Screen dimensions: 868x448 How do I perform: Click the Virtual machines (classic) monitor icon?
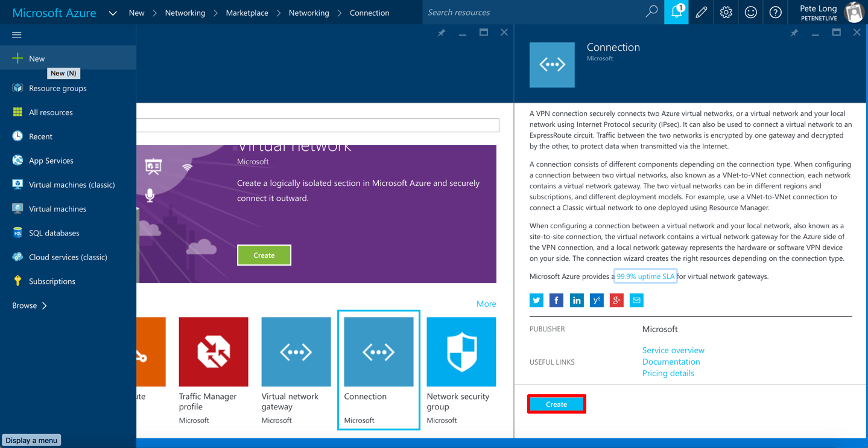[17, 185]
